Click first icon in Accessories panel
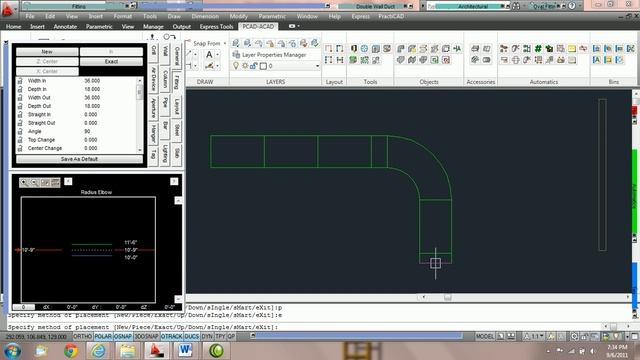 [x=475, y=49]
